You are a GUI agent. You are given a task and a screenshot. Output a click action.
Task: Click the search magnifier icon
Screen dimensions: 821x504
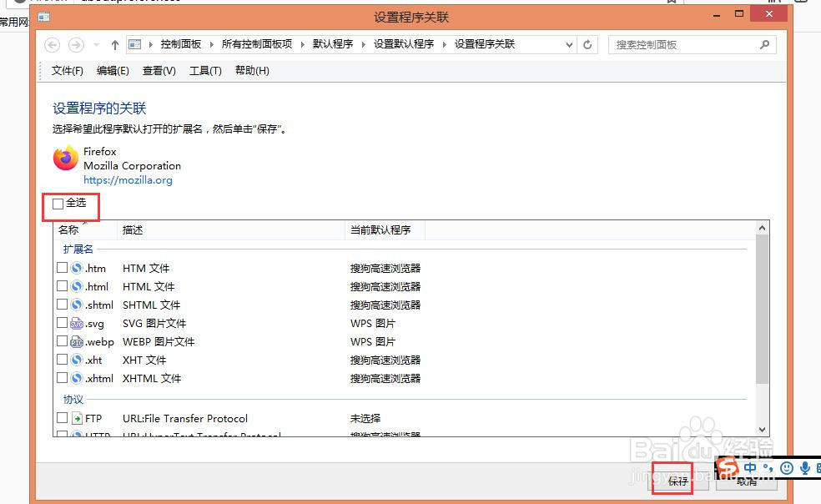764,44
